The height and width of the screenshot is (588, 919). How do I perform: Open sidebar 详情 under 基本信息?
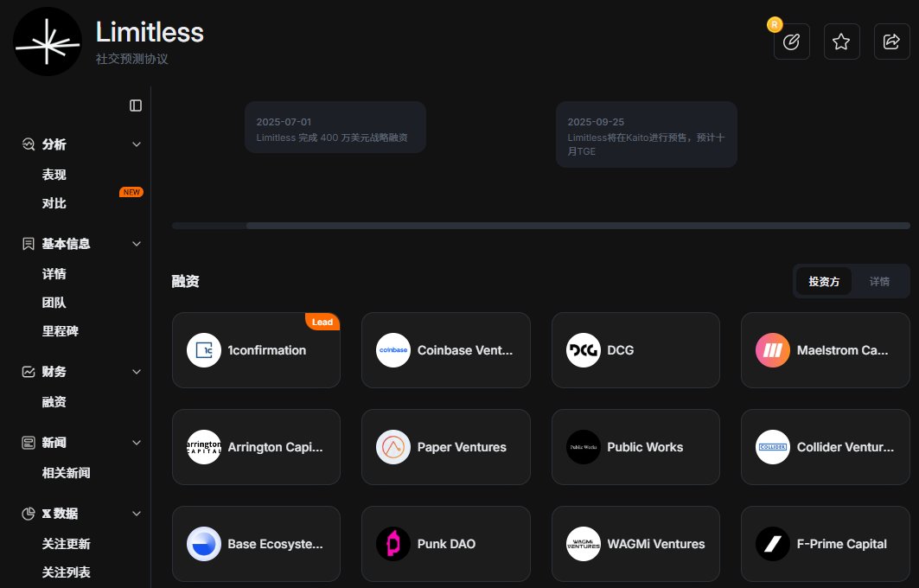pos(54,274)
